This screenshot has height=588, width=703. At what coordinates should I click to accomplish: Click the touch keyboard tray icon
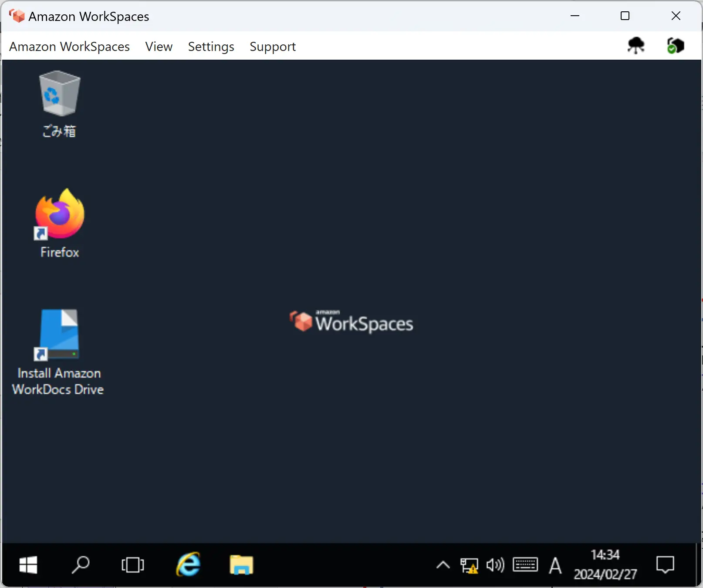tap(525, 565)
